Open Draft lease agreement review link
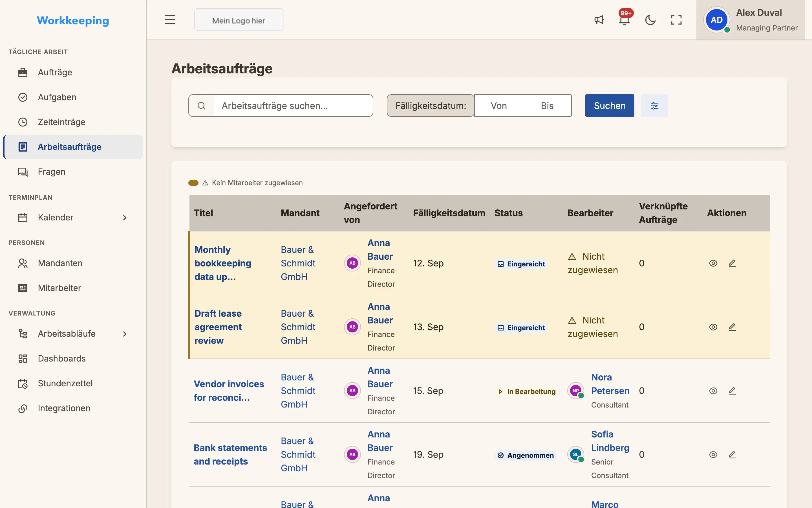This screenshot has width=812, height=508. [218, 327]
